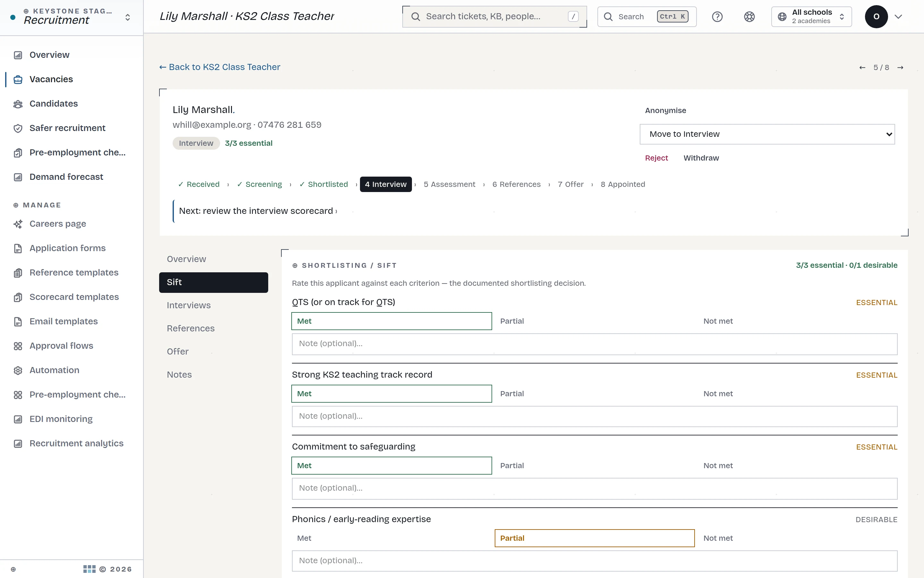Click the magnifier in ticket search box
924x578 pixels.
(416, 17)
